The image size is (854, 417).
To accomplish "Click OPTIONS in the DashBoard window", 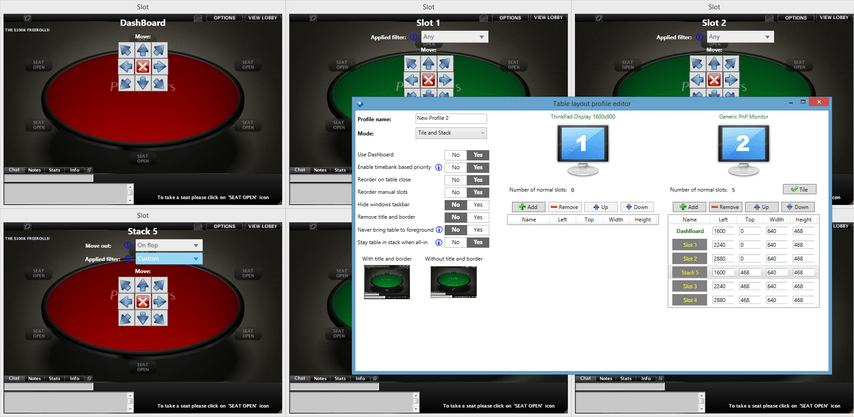I will (224, 18).
